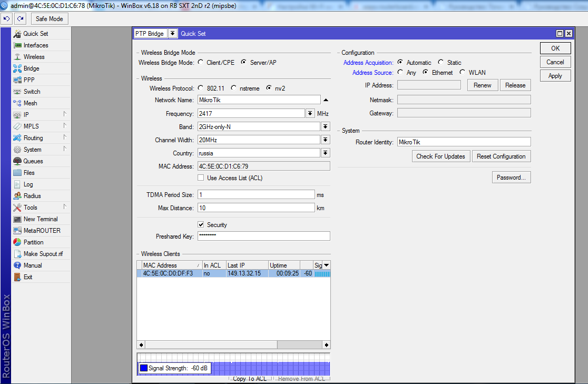Open the Country dropdown list
The height and width of the screenshot is (384, 588).
coord(326,153)
